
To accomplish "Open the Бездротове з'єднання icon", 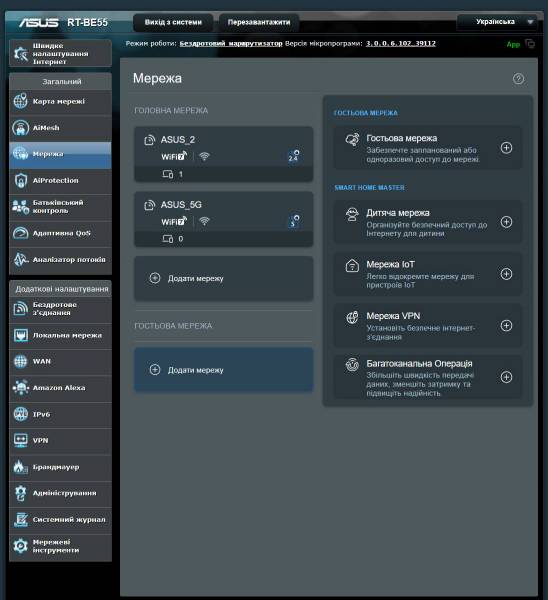I will pos(20,308).
